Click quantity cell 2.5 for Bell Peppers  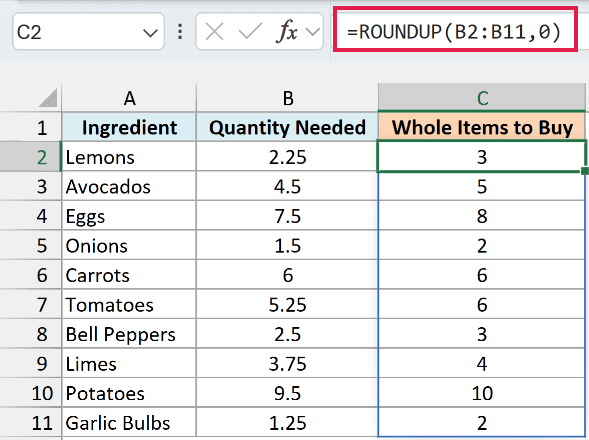tap(287, 334)
